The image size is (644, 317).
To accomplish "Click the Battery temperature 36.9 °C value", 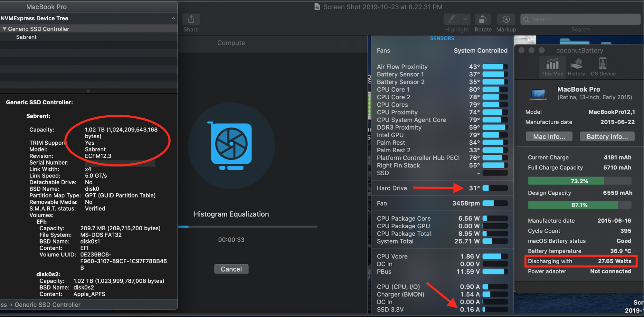I will (x=620, y=251).
